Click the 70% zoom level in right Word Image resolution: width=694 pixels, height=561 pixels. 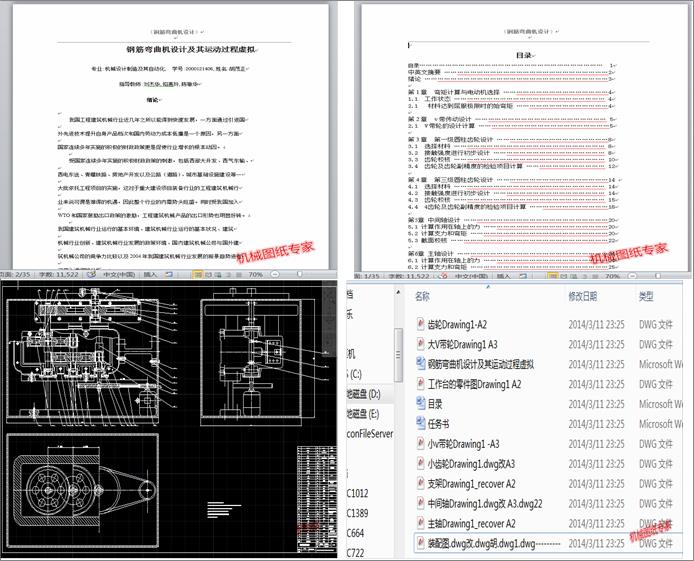612,276
